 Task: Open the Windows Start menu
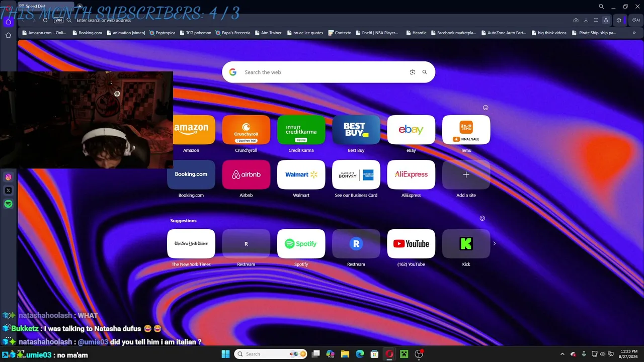(225, 354)
